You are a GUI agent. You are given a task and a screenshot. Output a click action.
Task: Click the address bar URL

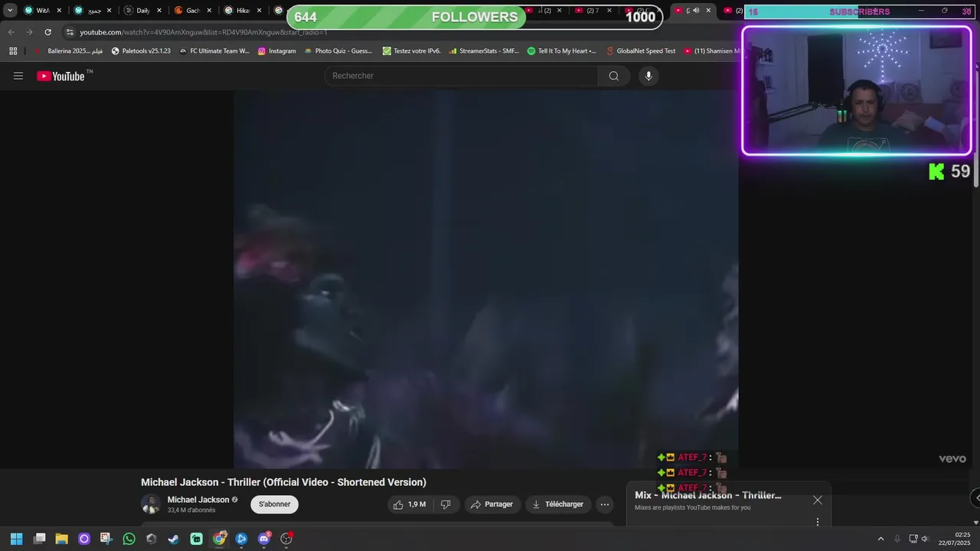204,32
